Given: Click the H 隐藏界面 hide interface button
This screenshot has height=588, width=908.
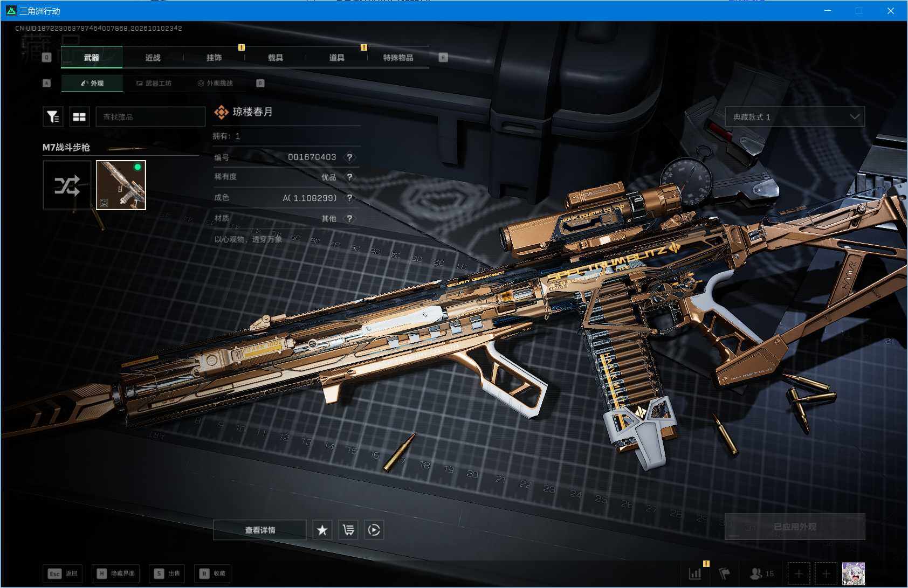Looking at the screenshot, I should click(x=116, y=573).
